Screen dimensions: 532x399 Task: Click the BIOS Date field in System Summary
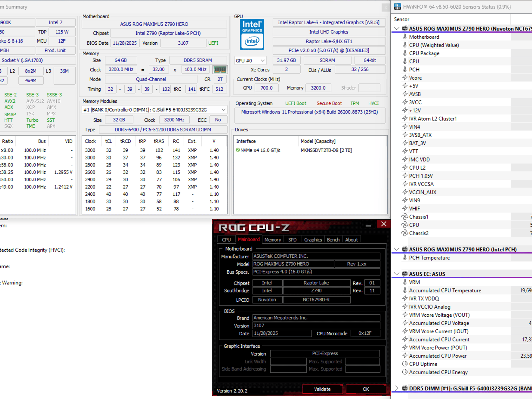pos(125,43)
